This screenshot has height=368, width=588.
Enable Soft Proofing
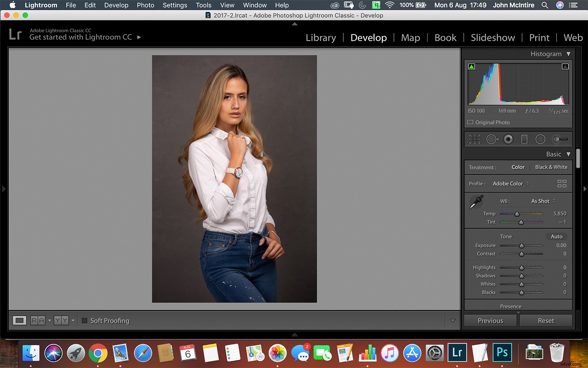(x=84, y=321)
